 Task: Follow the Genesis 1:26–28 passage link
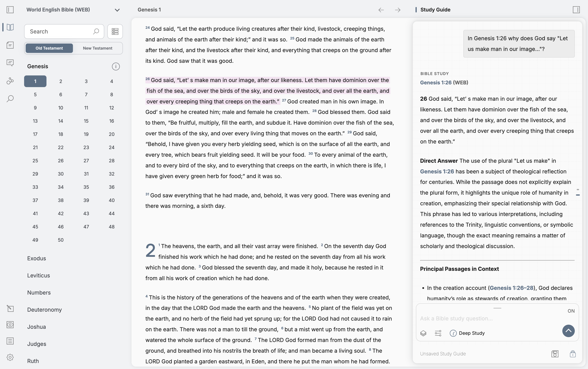(511, 288)
